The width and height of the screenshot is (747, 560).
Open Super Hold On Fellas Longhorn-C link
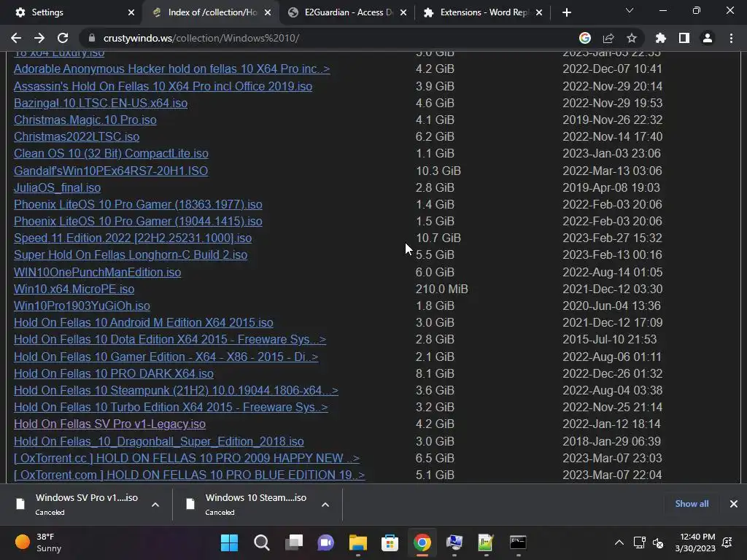[131, 254]
